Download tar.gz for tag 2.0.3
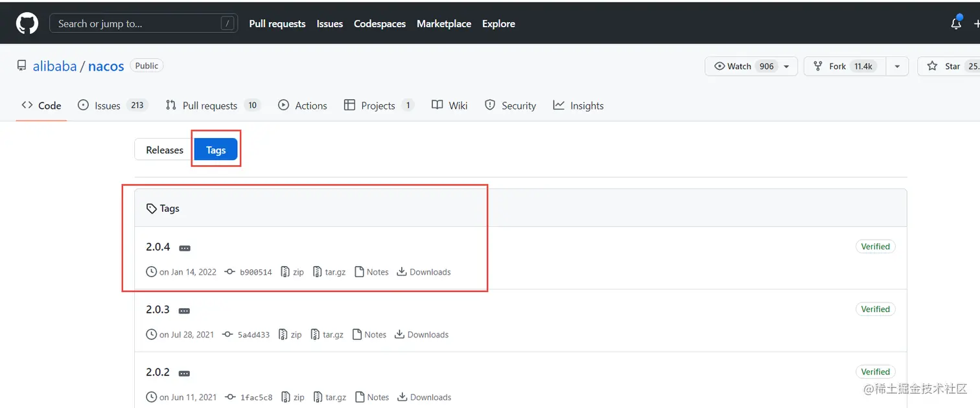 point(327,335)
